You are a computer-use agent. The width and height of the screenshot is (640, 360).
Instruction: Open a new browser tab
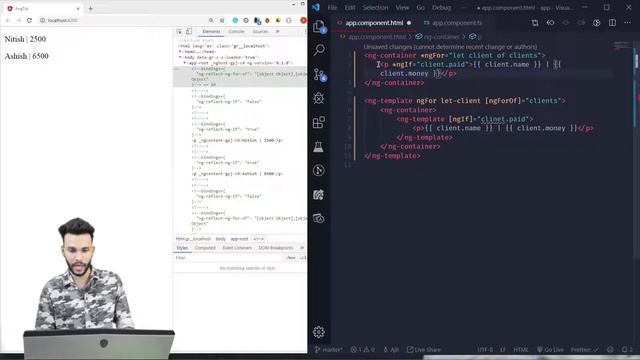[x=91, y=8]
